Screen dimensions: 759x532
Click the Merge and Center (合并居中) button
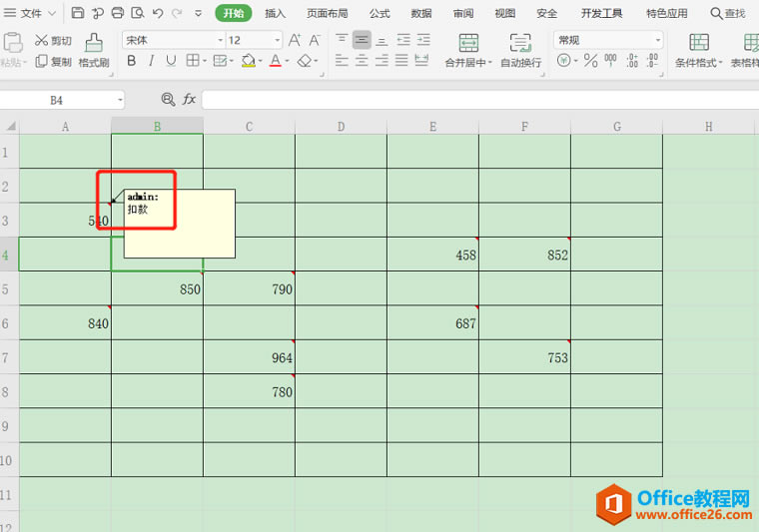pyautogui.click(x=468, y=49)
